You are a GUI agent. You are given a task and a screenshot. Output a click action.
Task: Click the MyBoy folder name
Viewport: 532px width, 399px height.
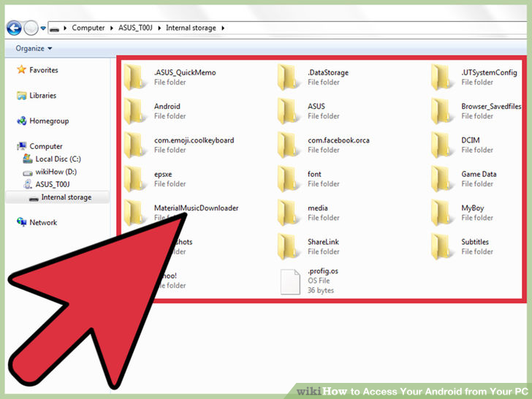[473, 208]
